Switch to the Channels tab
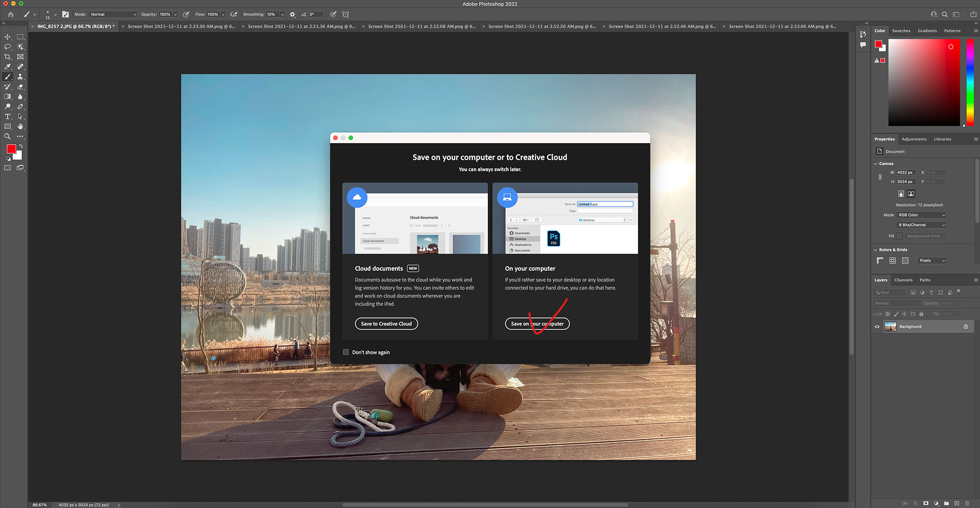Screen dimensions: 980x508 coord(904,280)
